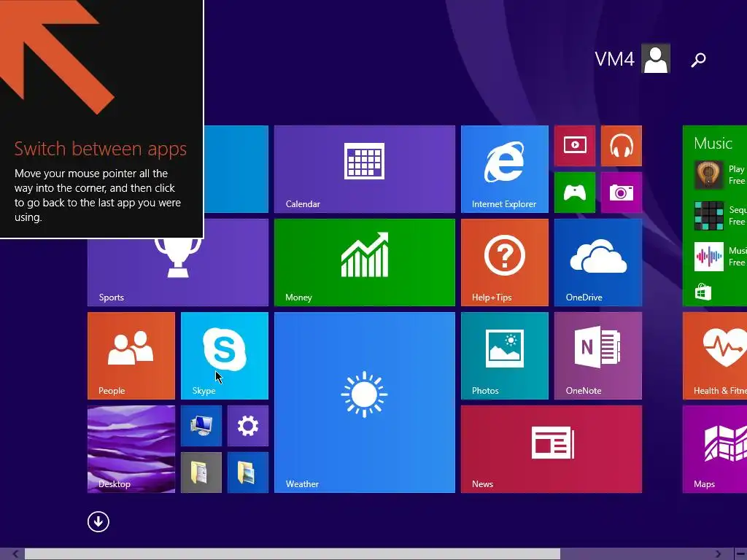The image size is (747, 560).
Task: Open the Store icon in Music tile
Action: click(x=703, y=292)
